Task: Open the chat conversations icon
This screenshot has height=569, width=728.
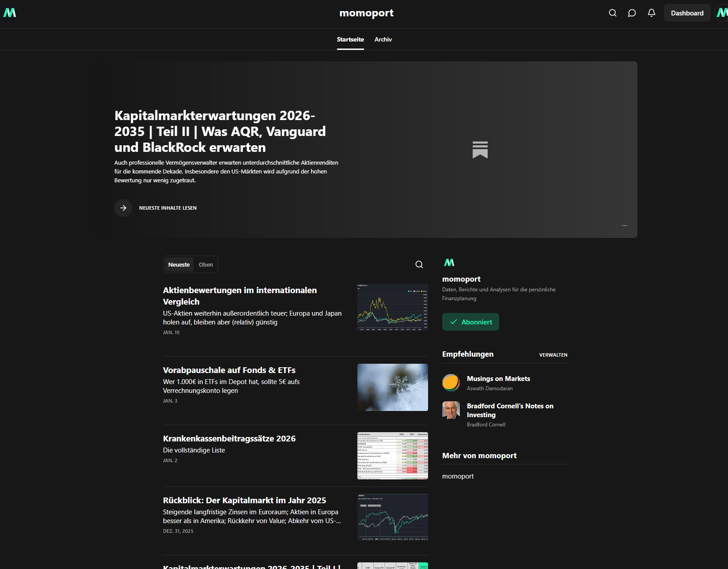Action: 632,13
